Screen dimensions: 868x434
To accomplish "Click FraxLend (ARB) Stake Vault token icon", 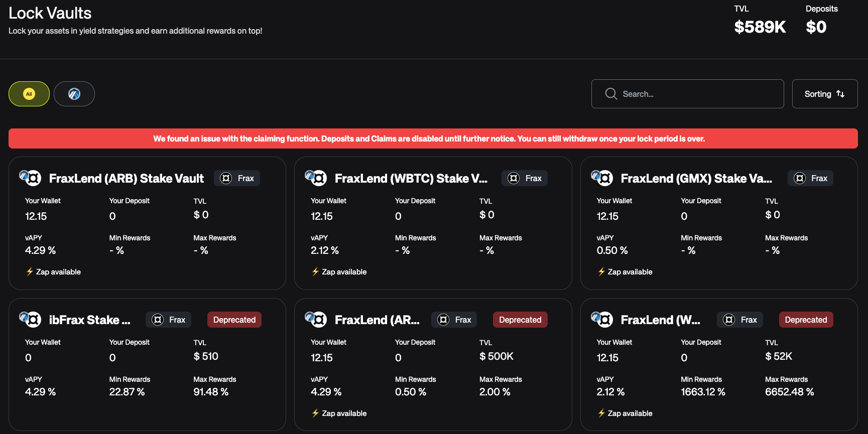I will (31, 178).
